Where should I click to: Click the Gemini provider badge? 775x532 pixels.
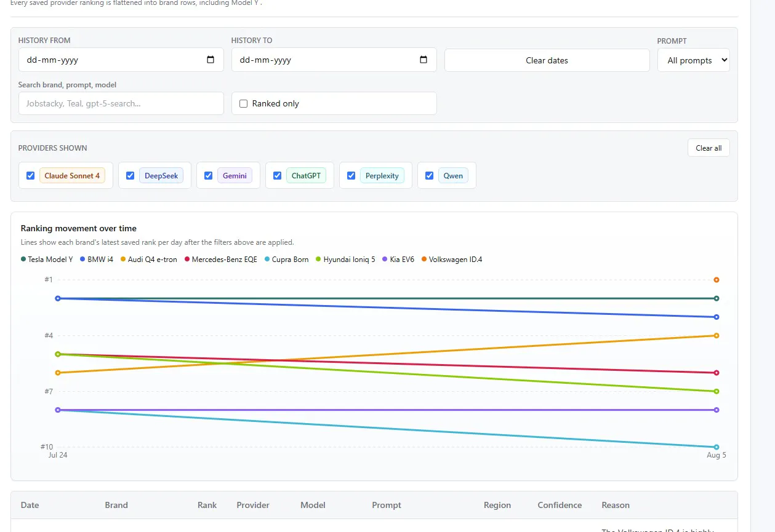tap(235, 175)
